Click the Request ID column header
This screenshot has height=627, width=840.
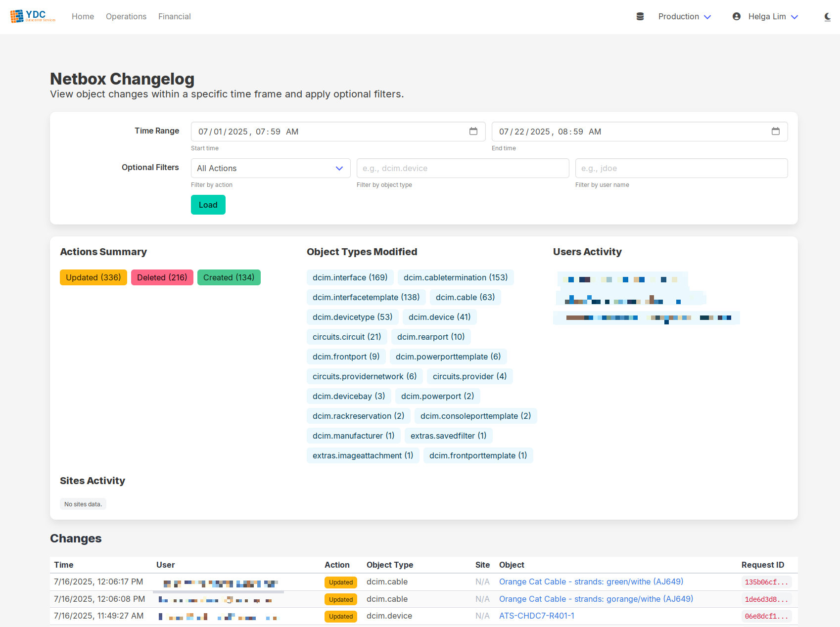(x=763, y=565)
